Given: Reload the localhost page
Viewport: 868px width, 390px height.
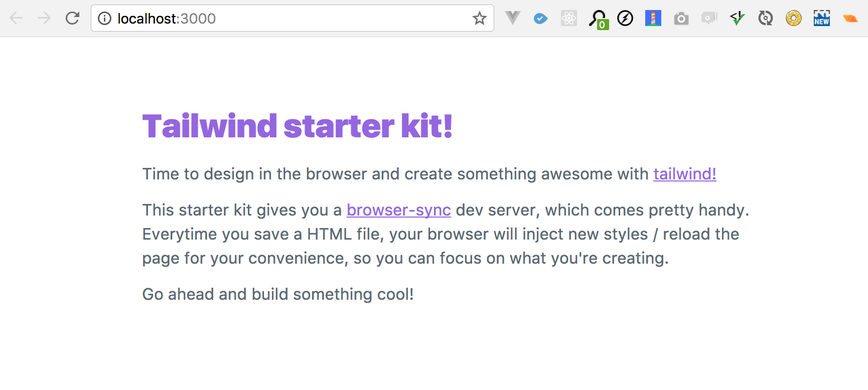Looking at the screenshot, I should tap(73, 19).
